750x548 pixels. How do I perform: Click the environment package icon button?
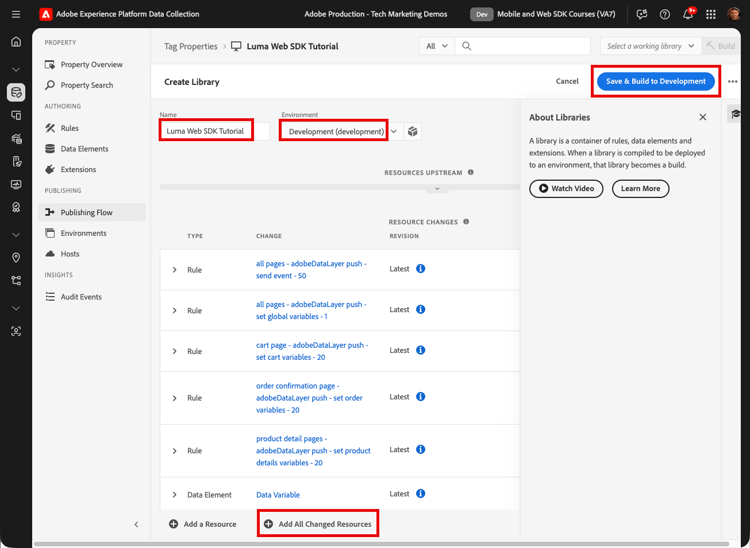pos(412,132)
